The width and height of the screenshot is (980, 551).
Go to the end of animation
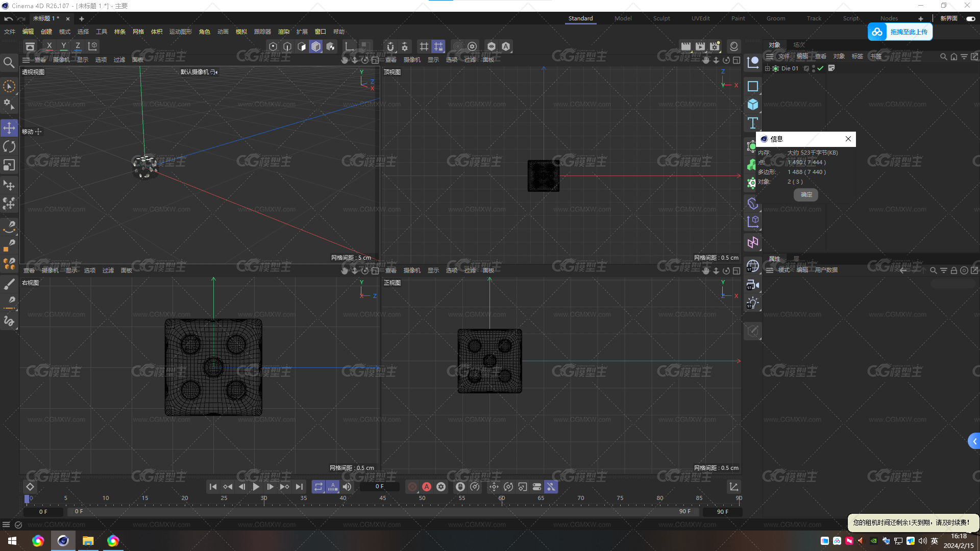[299, 487]
